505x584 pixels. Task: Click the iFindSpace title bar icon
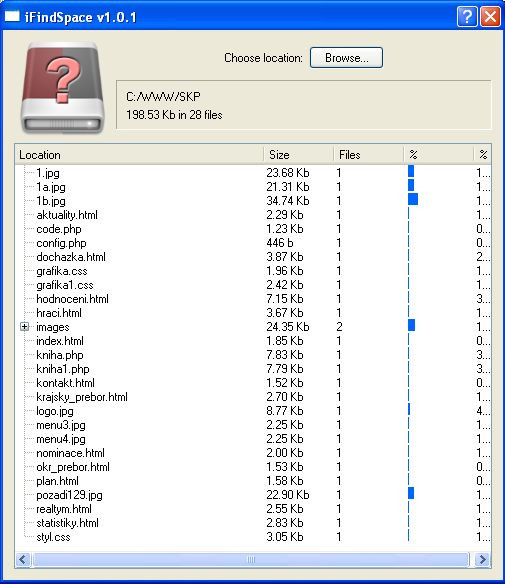[x=12, y=16]
